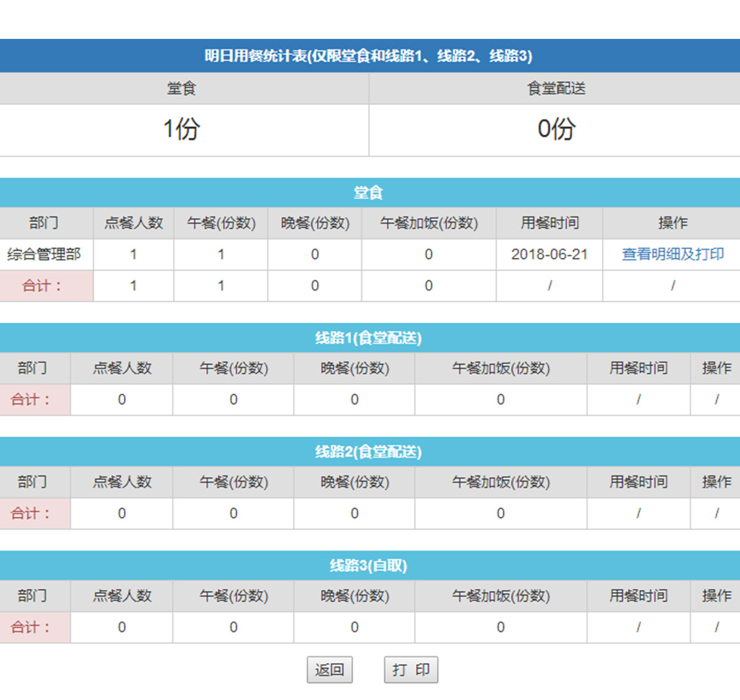This screenshot has height=700, width=740.
Task: Select the 综合管理部 department cell
Action: click(x=44, y=254)
